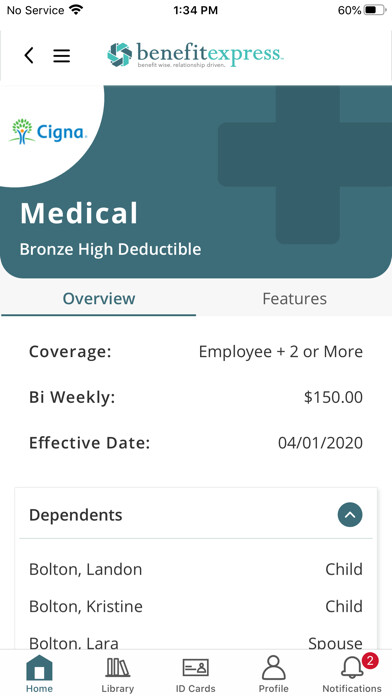Tap the Cigna carrier logo
This screenshot has width=392, height=696.
48,132
